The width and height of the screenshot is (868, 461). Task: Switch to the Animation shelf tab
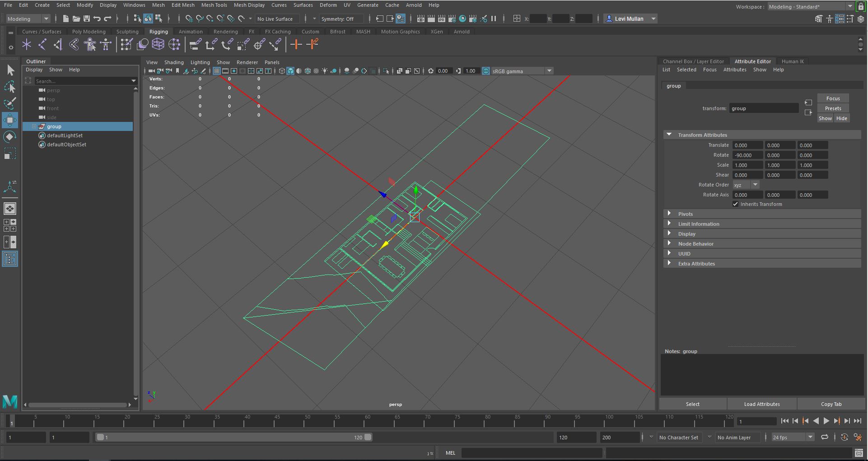tap(191, 32)
